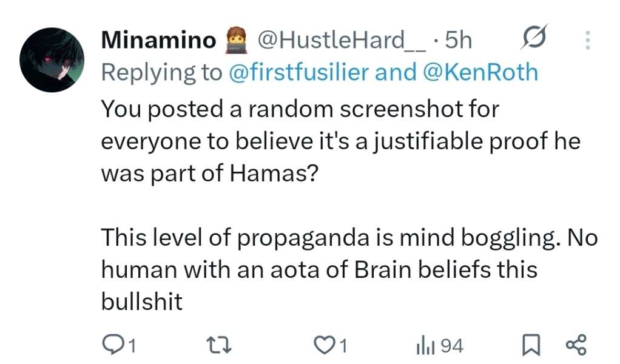Click the Grok slashed-circle icon
Image resolution: width=620 pixels, height=364 pixels.
tap(535, 39)
